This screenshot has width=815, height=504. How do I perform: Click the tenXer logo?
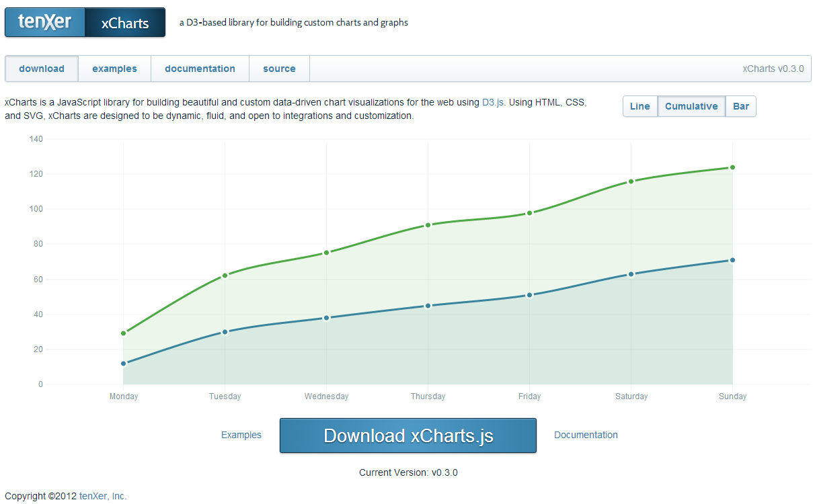45,22
